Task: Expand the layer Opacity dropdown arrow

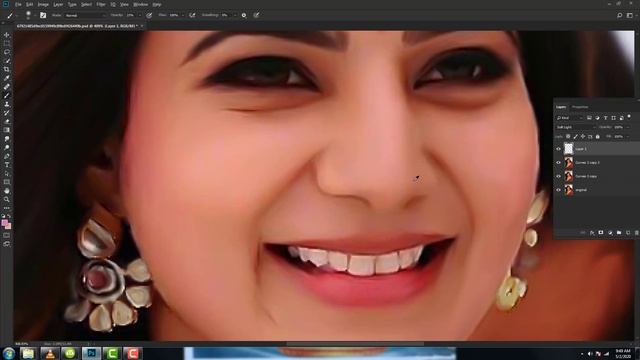Action: (x=628, y=127)
